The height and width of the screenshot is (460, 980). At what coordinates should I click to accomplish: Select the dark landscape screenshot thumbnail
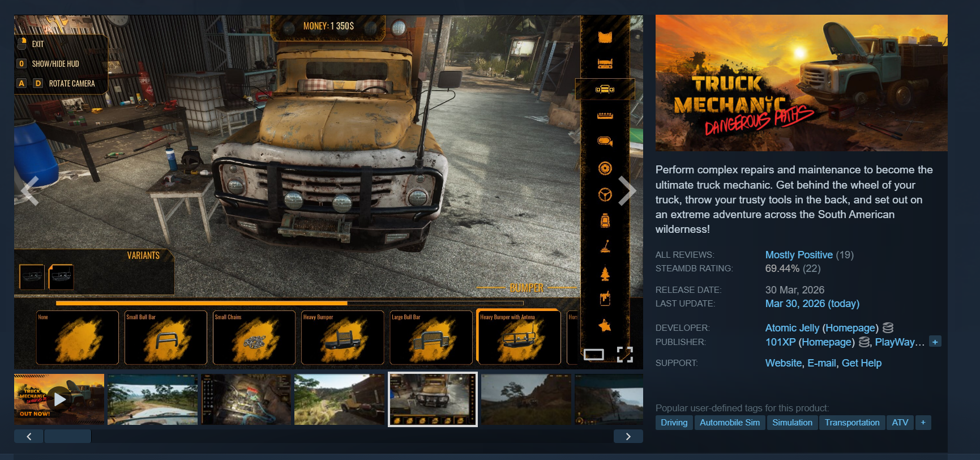[526, 399]
